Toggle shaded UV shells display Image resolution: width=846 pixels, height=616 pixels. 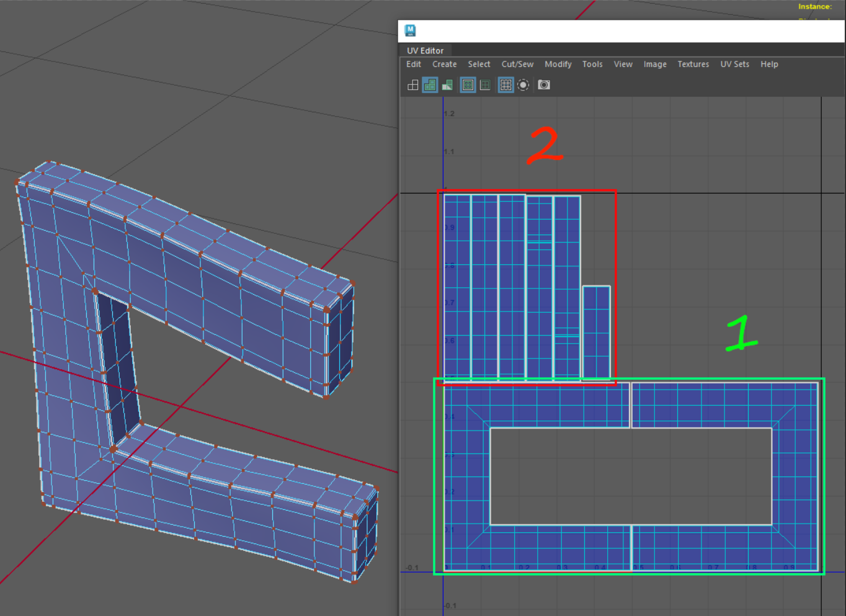[430, 85]
